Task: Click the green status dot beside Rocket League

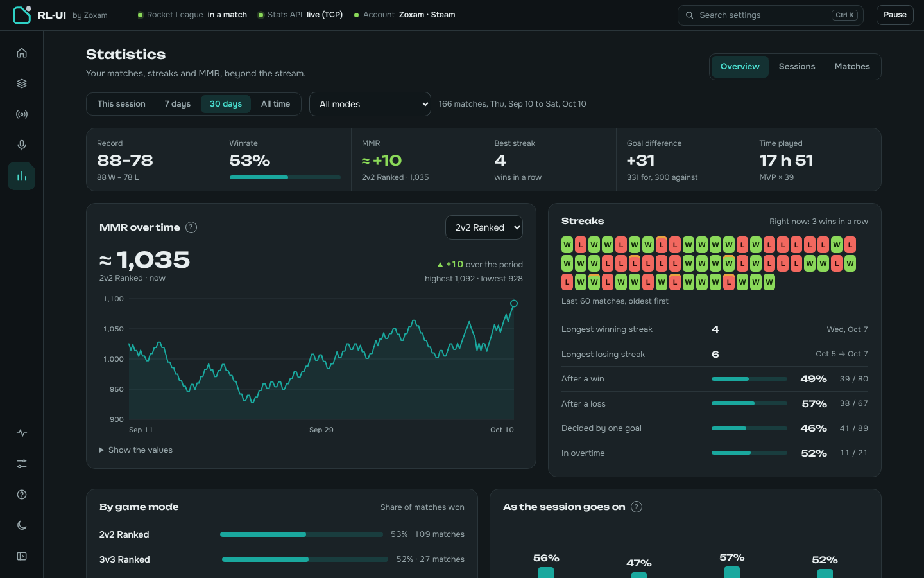Action: (x=141, y=15)
